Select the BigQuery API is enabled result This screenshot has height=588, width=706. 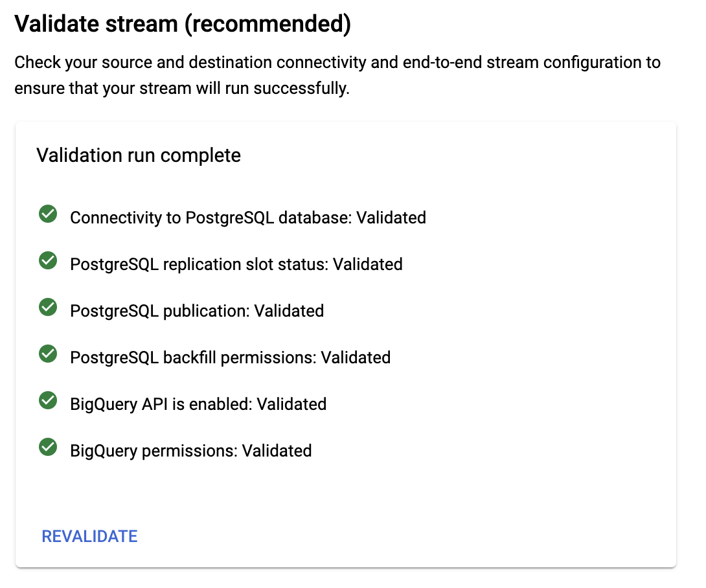[x=198, y=404]
